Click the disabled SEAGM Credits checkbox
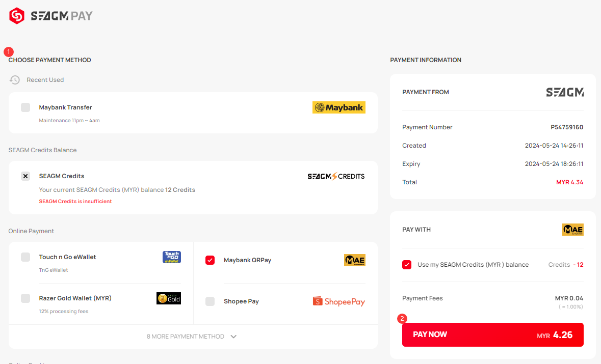Image resolution: width=601 pixels, height=364 pixels. pos(25,176)
